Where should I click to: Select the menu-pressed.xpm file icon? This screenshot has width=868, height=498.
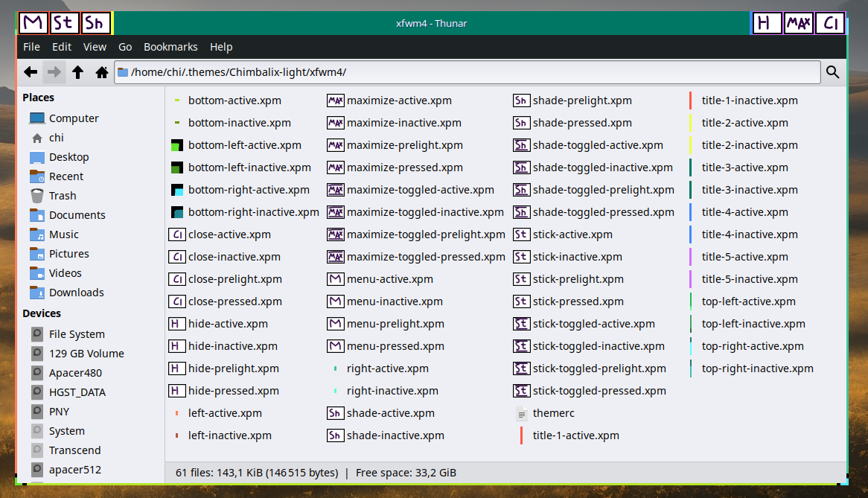pyautogui.click(x=336, y=346)
